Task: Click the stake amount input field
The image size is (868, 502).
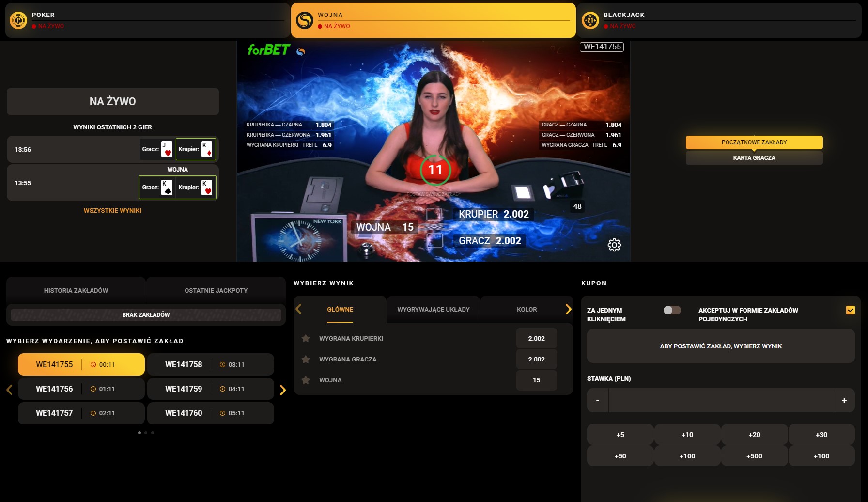Action: click(x=721, y=400)
